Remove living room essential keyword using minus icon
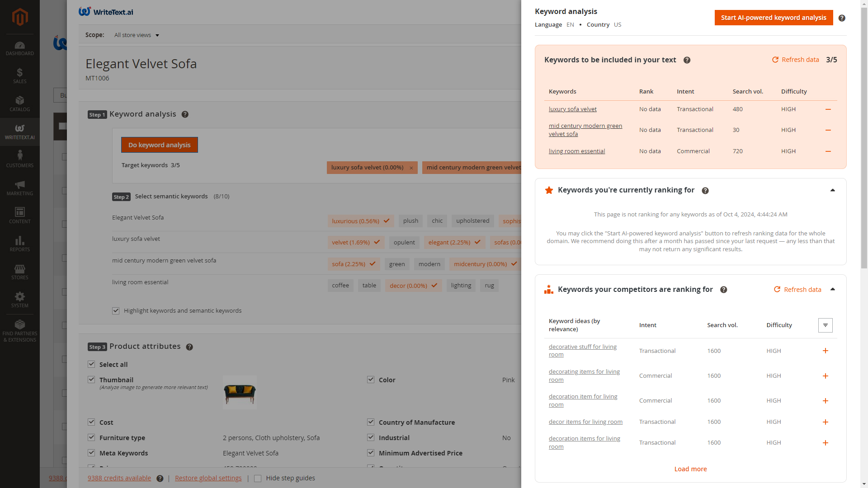Screen dimensions: 868x488 click(828, 151)
